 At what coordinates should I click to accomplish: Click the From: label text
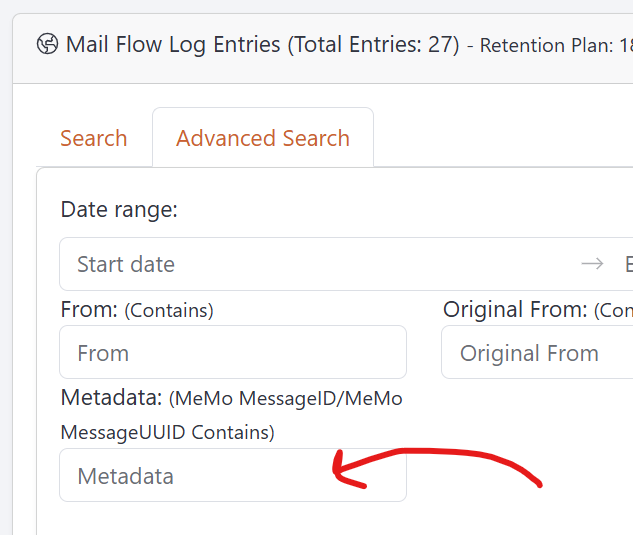coord(89,310)
